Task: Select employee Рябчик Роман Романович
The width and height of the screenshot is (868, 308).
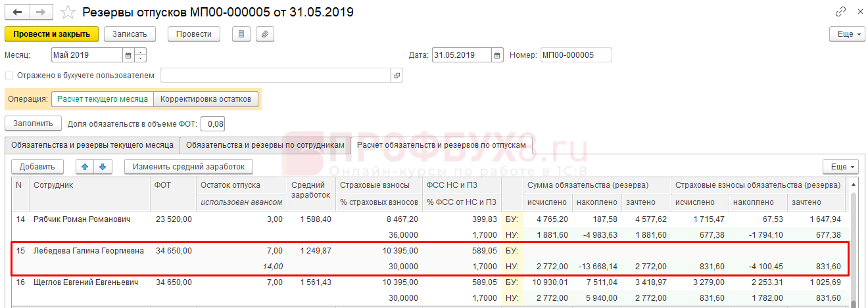Action: click(82, 219)
